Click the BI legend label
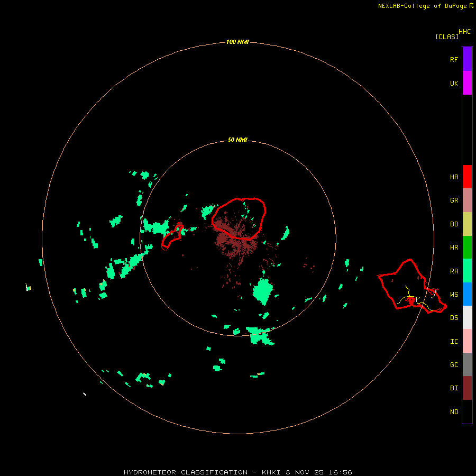The image size is (476, 476). (x=454, y=388)
